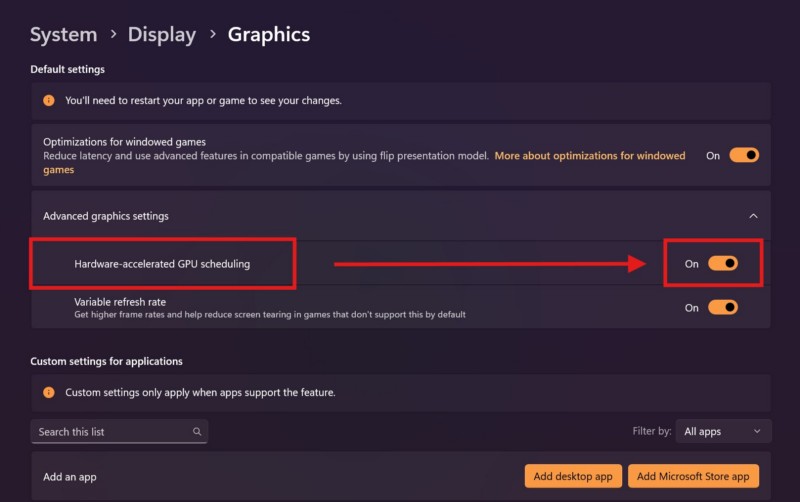Click the Graphics page title

[269, 35]
